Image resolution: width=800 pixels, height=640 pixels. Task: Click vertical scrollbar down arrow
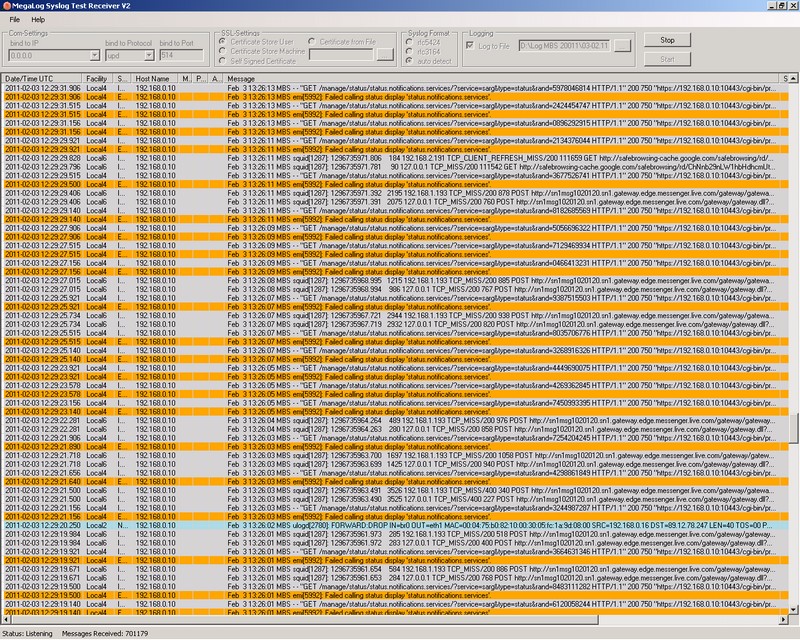tap(793, 609)
